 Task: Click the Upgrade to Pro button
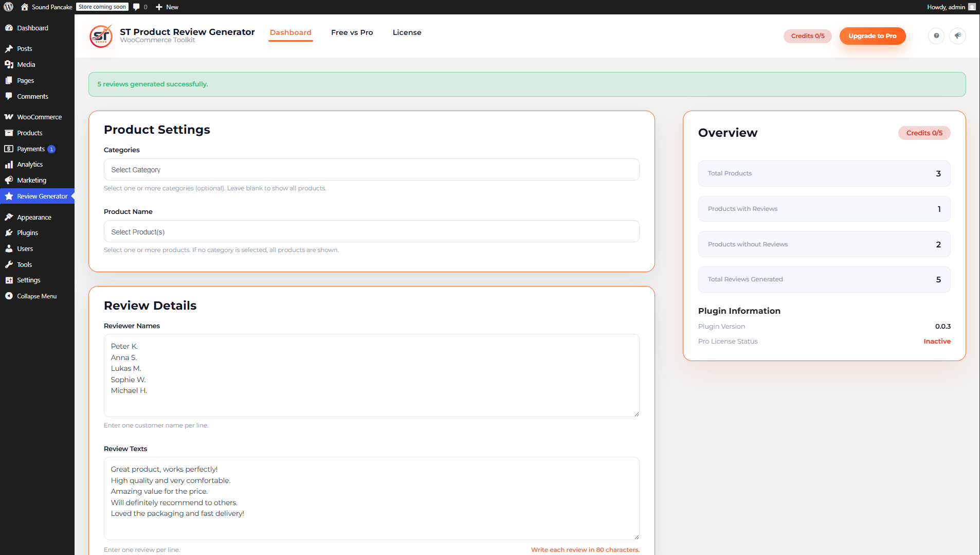[872, 36]
